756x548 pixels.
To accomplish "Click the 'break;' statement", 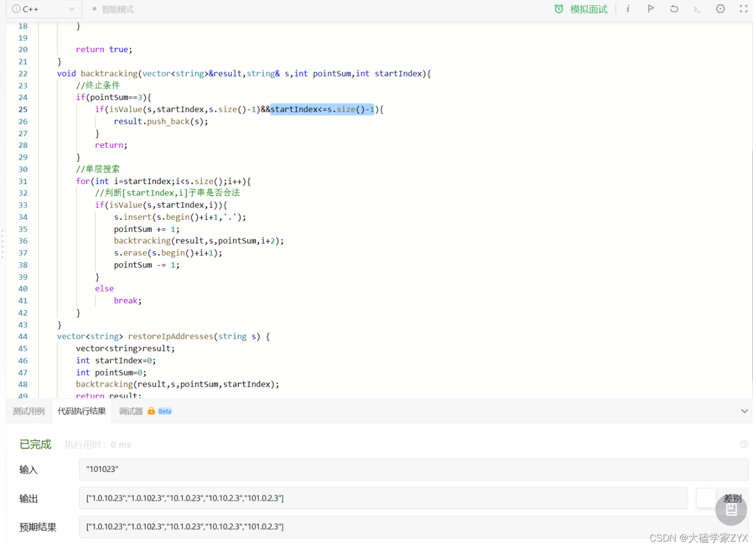I will 128,301.
